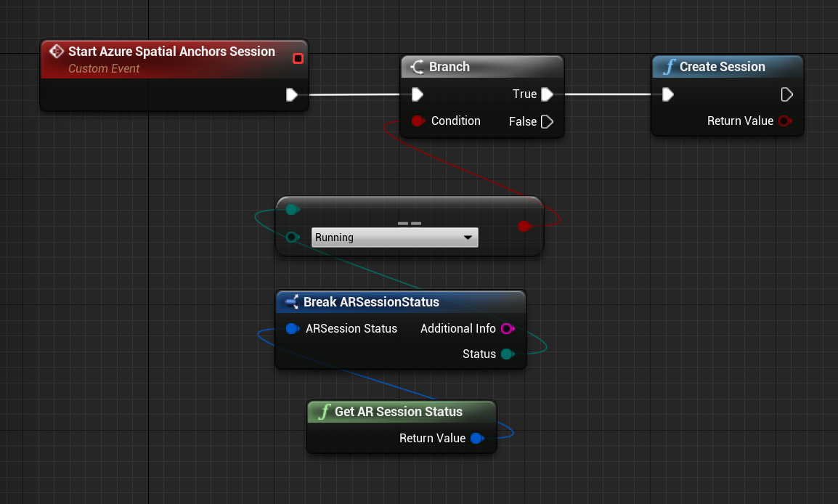Select the Get AR Session Status node title

pyautogui.click(x=399, y=412)
